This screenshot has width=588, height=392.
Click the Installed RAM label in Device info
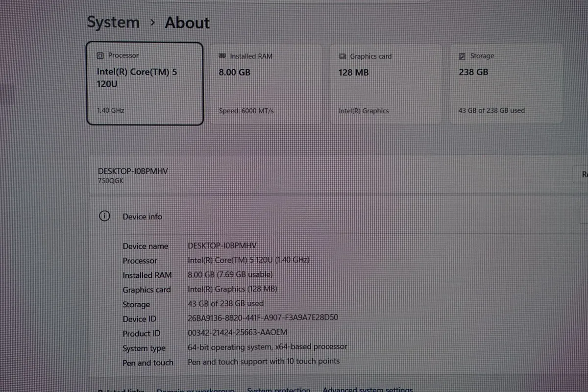pyautogui.click(x=147, y=275)
